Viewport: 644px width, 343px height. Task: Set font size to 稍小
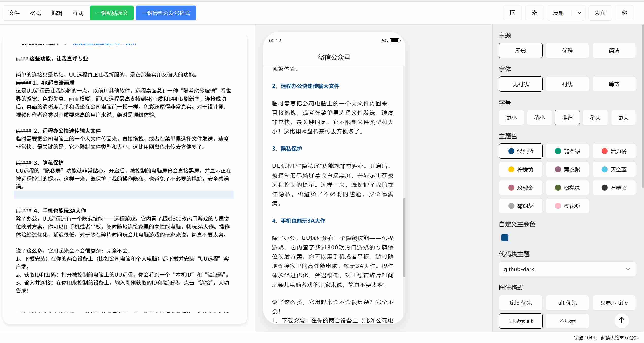point(539,118)
